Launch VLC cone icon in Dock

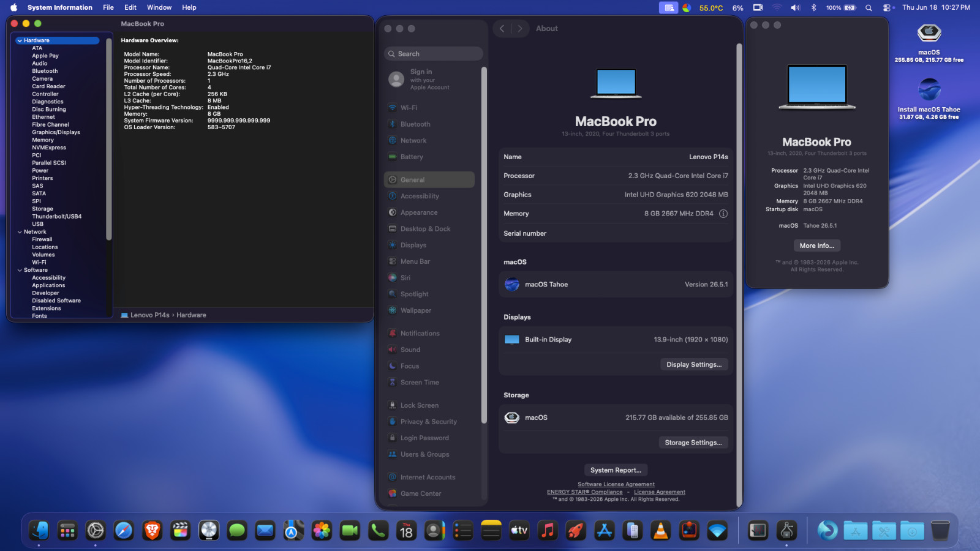660,530
